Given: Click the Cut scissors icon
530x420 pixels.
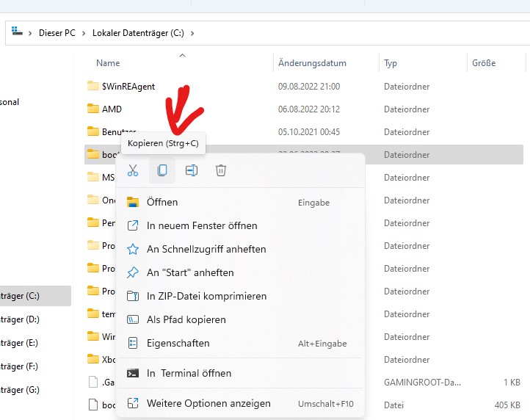Looking at the screenshot, I should point(133,170).
